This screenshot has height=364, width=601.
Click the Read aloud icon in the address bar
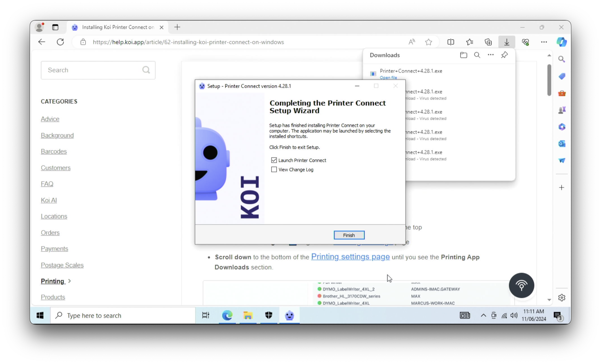click(412, 42)
